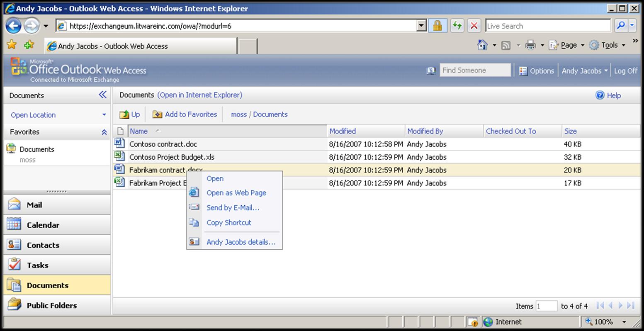
Task: Open the address book icon
Action: click(x=431, y=71)
